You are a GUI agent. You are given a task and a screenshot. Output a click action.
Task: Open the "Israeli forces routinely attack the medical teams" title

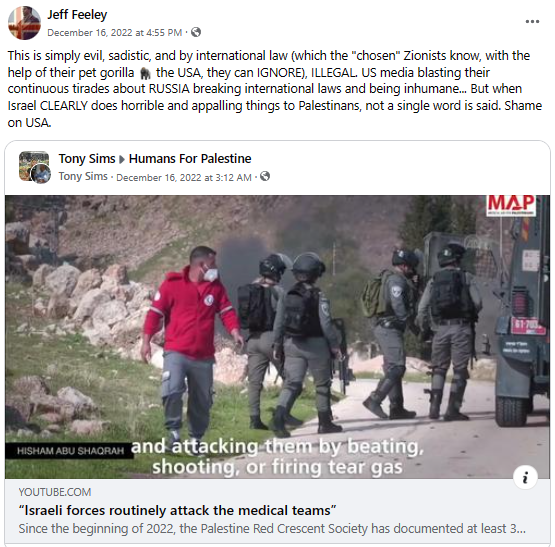tap(177, 511)
